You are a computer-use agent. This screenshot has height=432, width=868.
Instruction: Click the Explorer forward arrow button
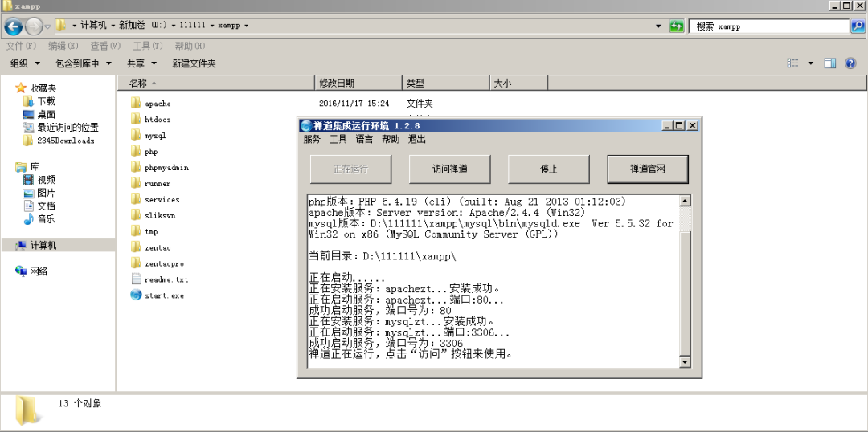(33, 26)
